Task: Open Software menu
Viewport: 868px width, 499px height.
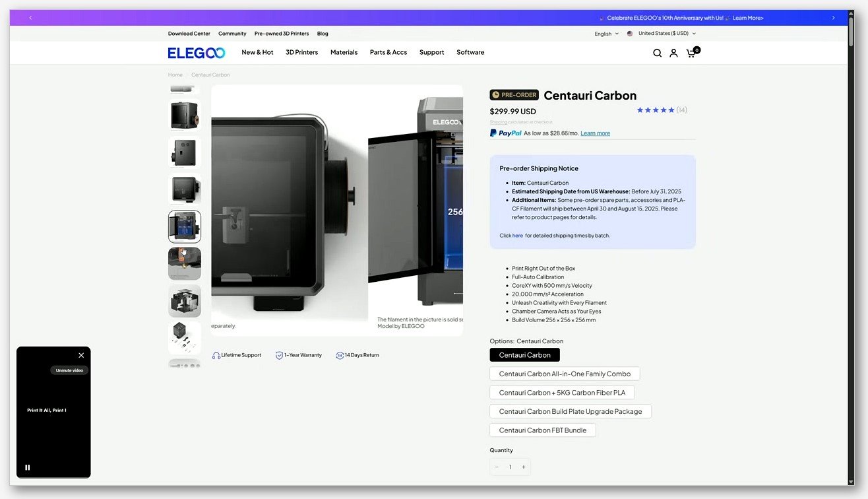Action: (470, 53)
